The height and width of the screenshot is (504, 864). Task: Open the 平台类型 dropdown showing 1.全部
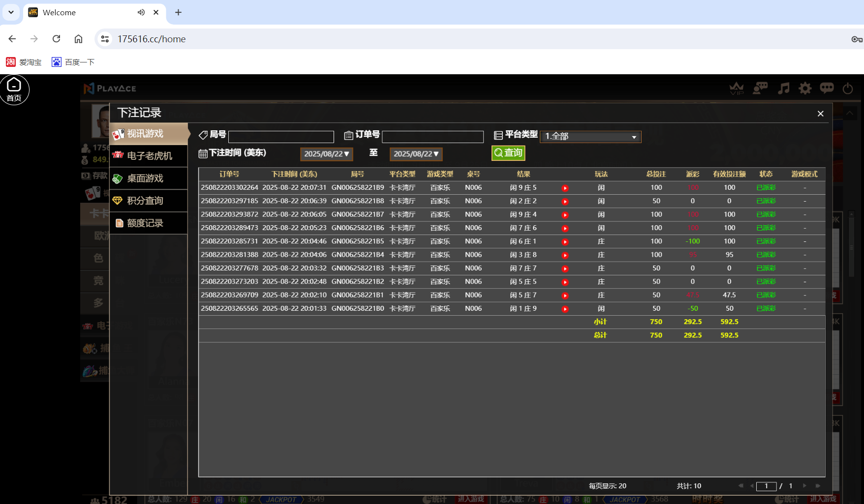(x=590, y=136)
